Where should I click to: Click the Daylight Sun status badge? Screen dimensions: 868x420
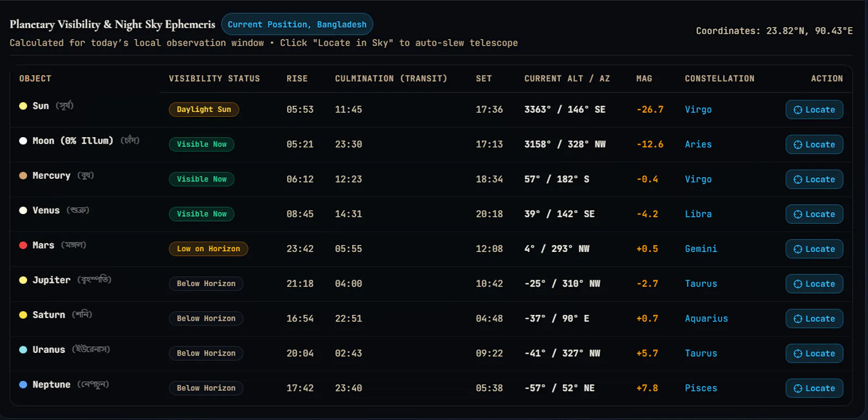click(x=204, y=109)
